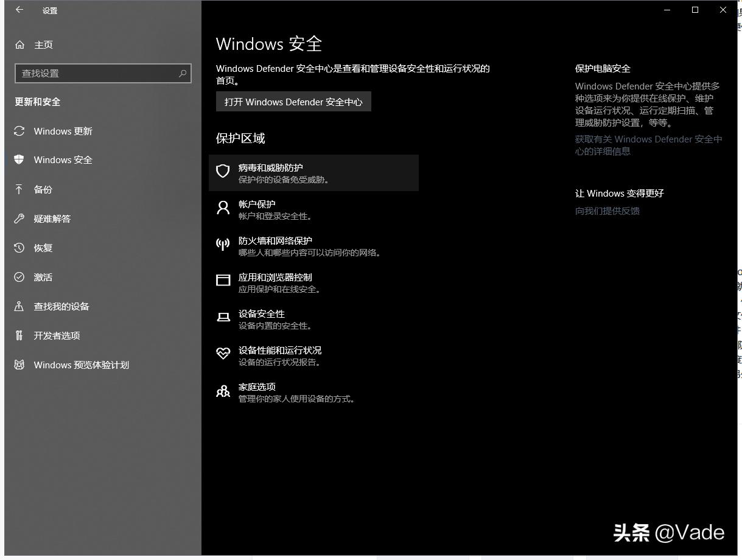Select the 查找我的设备 locator icon
Screen dimensions: 742x560
point(19,306)
